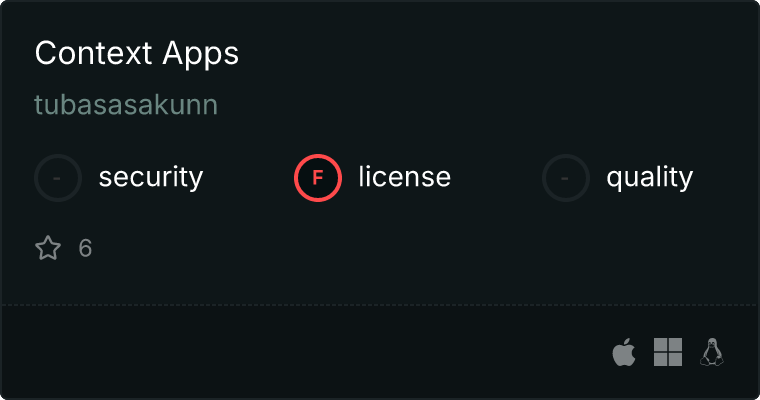This screenshot has height=400, width=760.
Task: Visit tubasasakunn author profile
Action: [x=126, y=105]
